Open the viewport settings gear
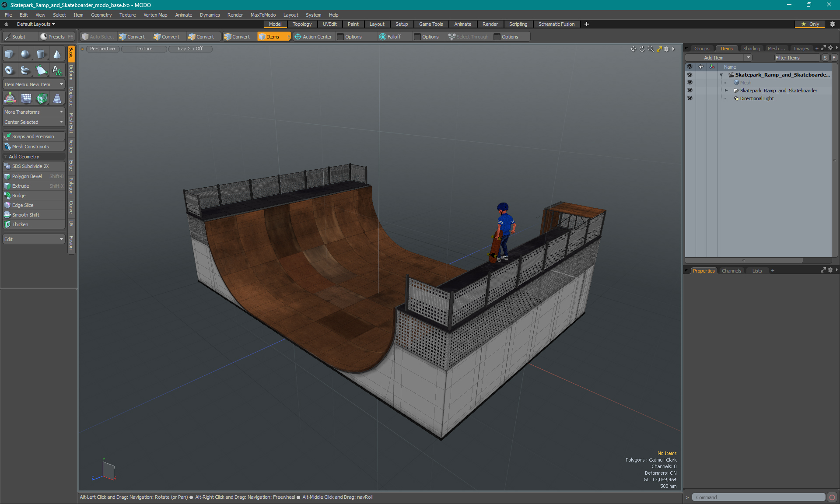Image resolution: width=840 pixels, height=504 pixels. point(666,49)
